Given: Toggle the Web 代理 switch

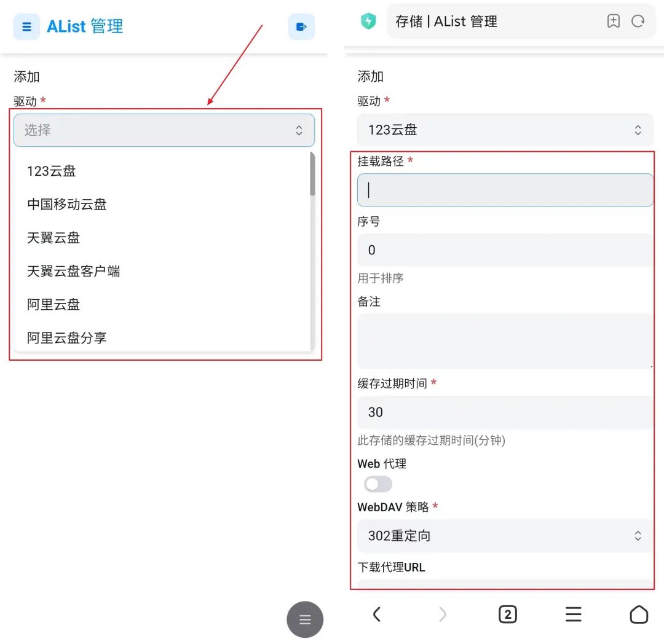Looking at the screenshot, I should (x=378, y=484).
